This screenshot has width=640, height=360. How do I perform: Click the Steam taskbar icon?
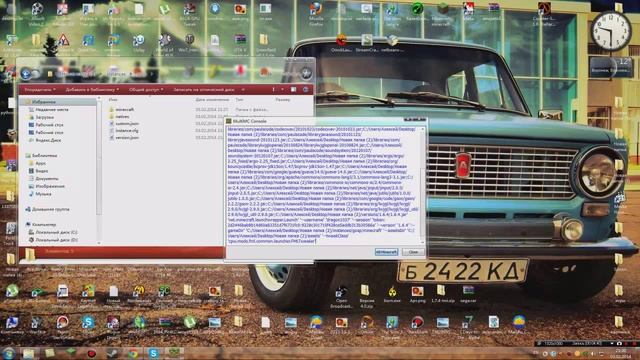point(112,353)
